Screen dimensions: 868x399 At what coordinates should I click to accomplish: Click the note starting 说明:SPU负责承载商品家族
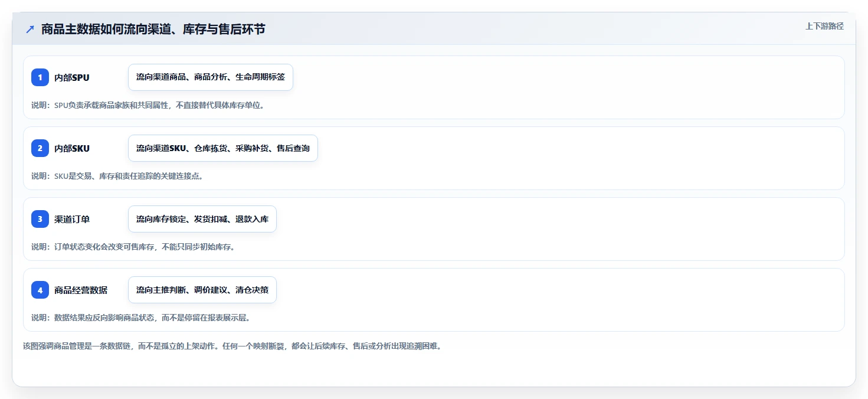(148, 105)
